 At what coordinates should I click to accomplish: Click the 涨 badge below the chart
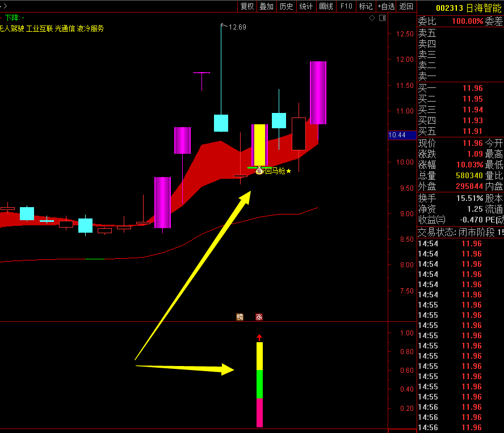point(259,317)
